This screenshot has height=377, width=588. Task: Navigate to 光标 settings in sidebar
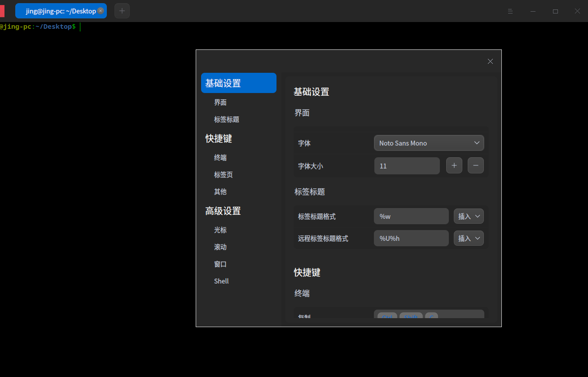point(220,230)
